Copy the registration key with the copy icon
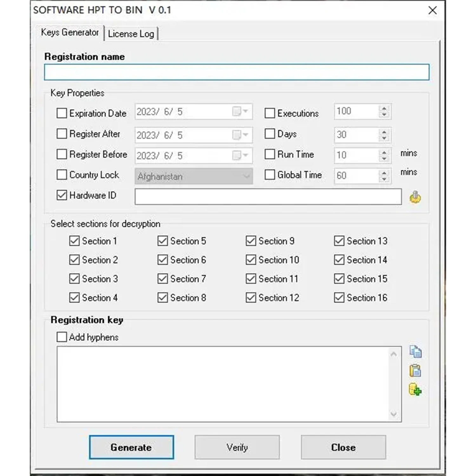The height and width of the screenshot is (476, 476). (415, 352)
